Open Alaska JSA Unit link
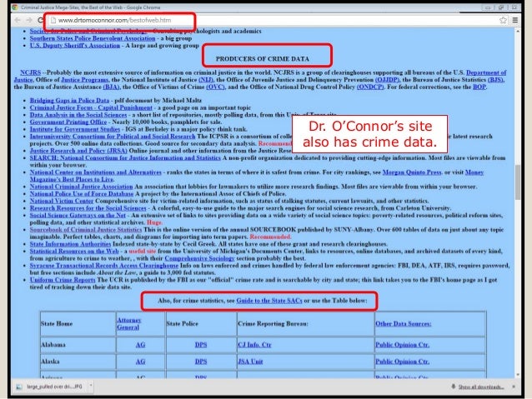This screenshot has height=399, width=532. click(x=250, y=362)
